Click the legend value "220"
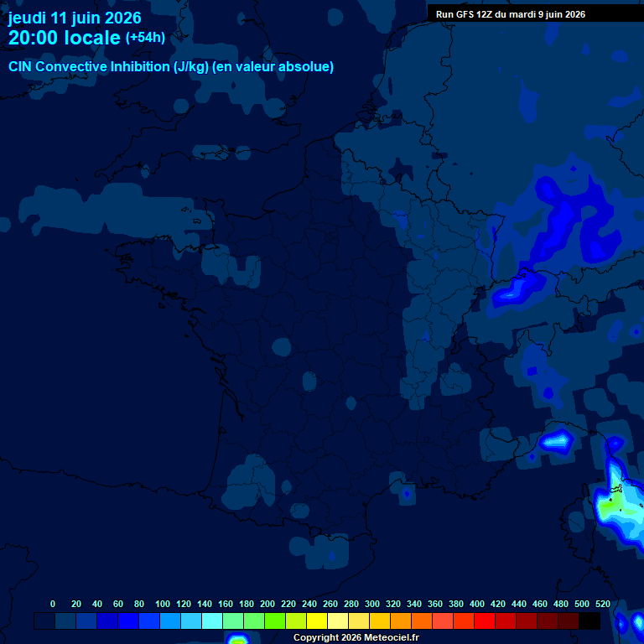The height and width of the screenshot is (644, 644). (288, 604)
